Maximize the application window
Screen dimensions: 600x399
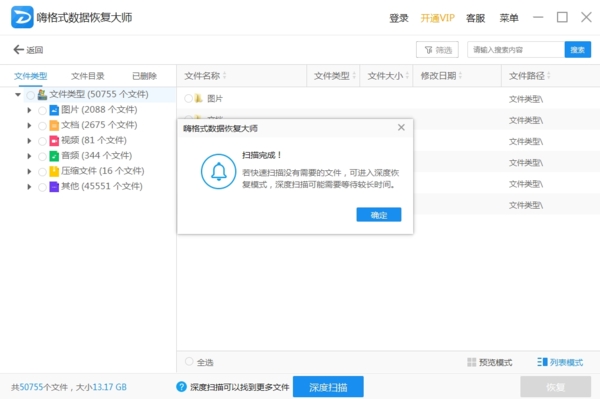[x=562, y=17]
